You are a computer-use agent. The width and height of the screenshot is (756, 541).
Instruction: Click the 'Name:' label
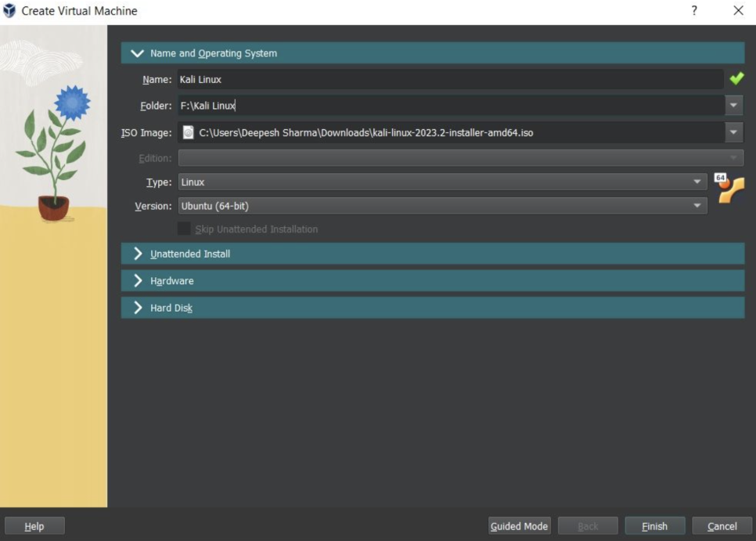[157, 80]
